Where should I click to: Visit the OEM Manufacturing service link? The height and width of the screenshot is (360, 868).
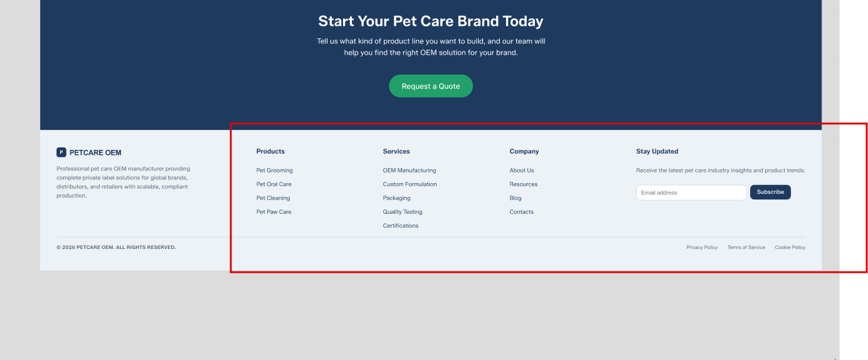click(x=409, y=171)
